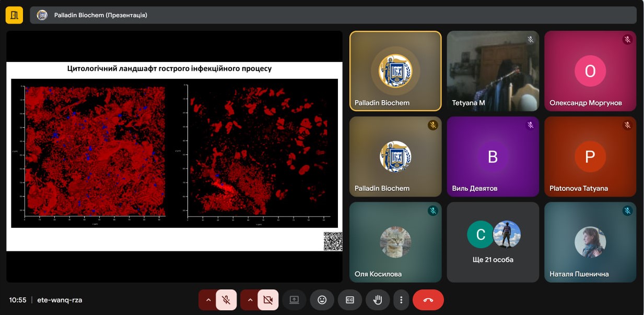Click Platonova Tatyana muted mic icon
The image size is (644, 315).
tap(627, 125)
